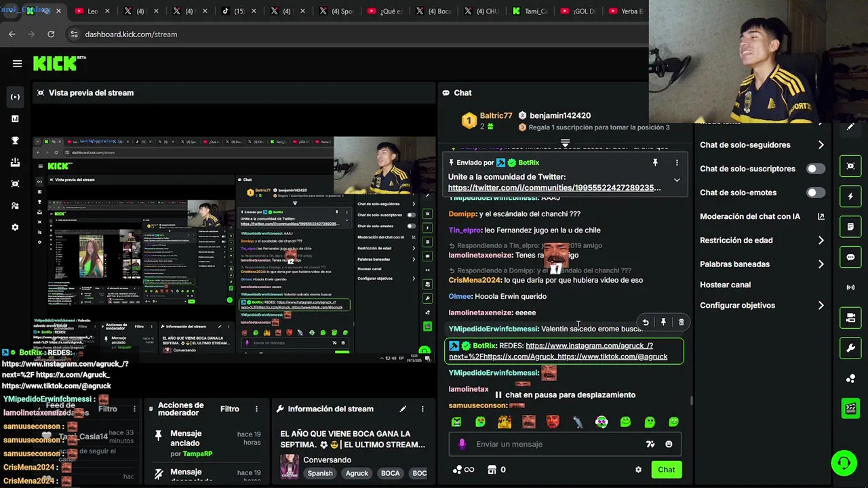Toggle the Chat de solo-emotes switch

point(816,192)
